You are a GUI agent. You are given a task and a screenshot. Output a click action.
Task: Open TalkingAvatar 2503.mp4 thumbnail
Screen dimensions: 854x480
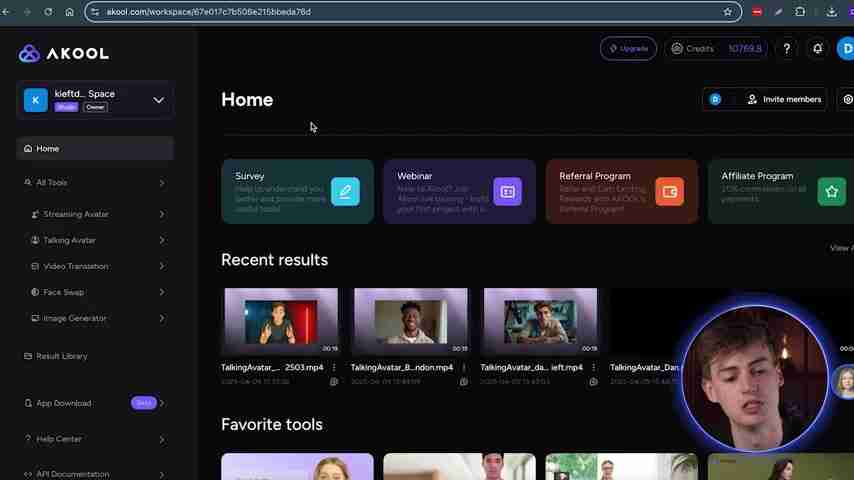click(281, 321)
